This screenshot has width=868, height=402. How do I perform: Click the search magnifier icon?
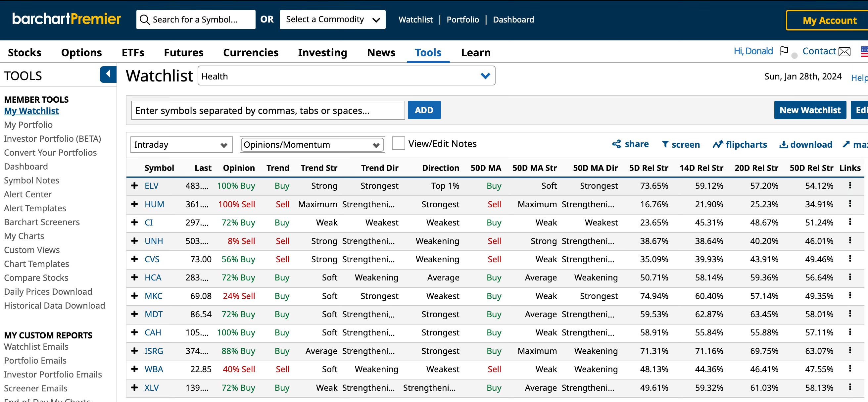[145, 20]
